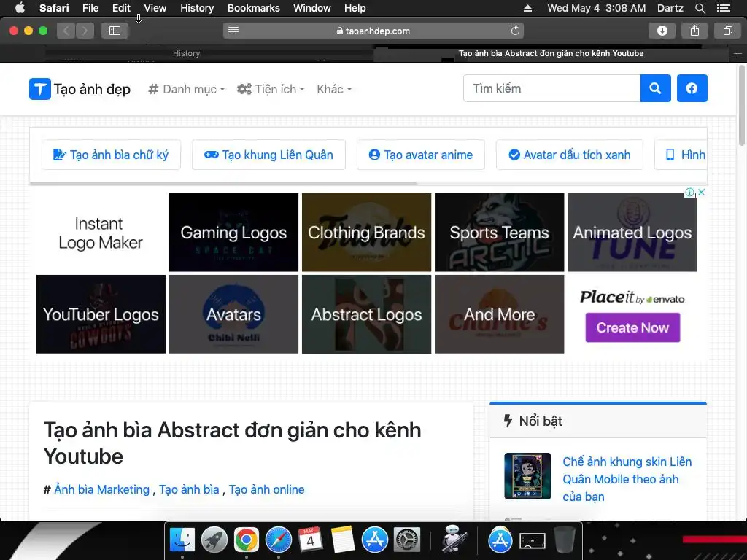Open the Reader view icon in address bar
The width and height of the screenshot is (747, 560).
point(233,31)
